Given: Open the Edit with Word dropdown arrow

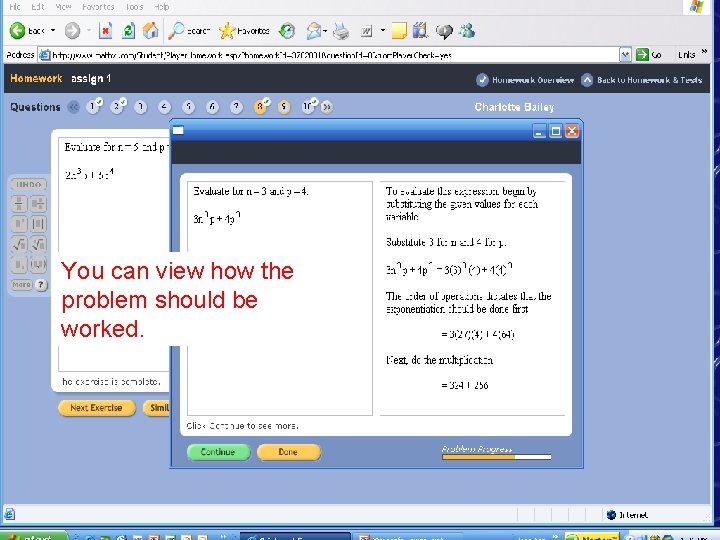Looking at the screenshot, I should [x=382, y=31].
